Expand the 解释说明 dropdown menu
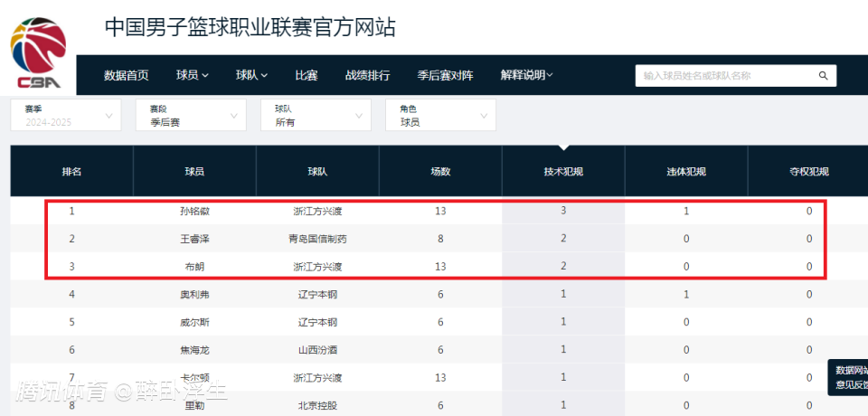This screenshot has height=416, width=868. point(526,76)
